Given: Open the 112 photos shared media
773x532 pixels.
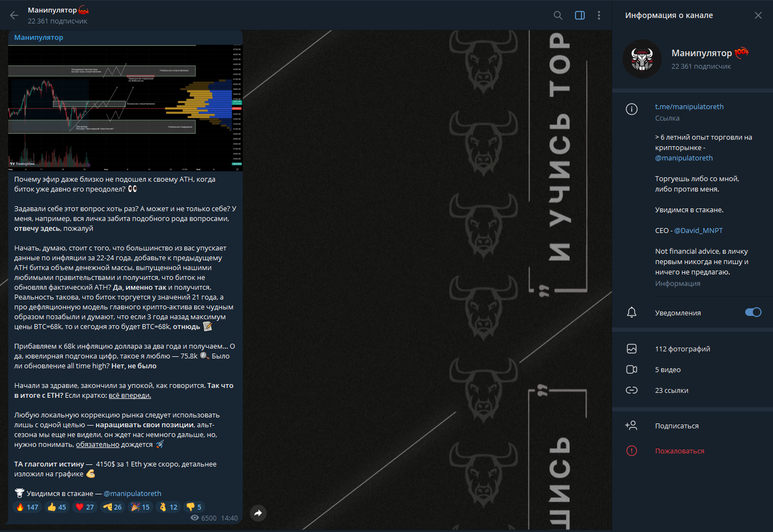Looking at the screenshot, I should tap(682, 349).
